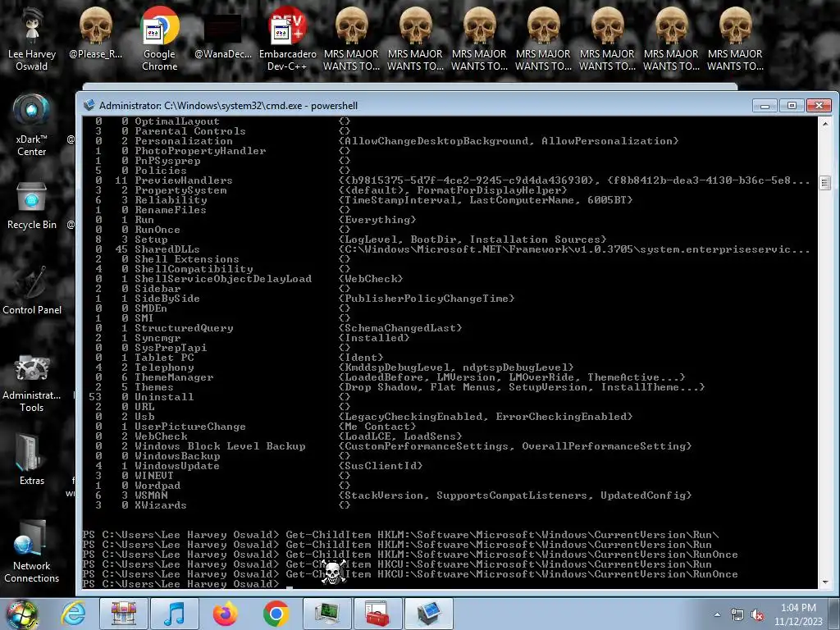Screen dimensions: 840x630
Task: Click the "ThemeManager" row text
Action: (x=174, y=377)
